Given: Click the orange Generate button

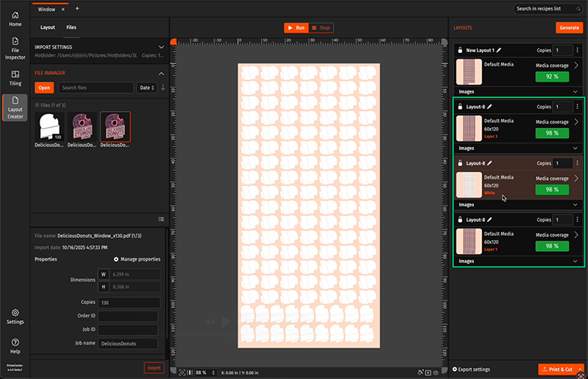Looking at the screenshot, I should pyautogui.click(x=569, y=27).
